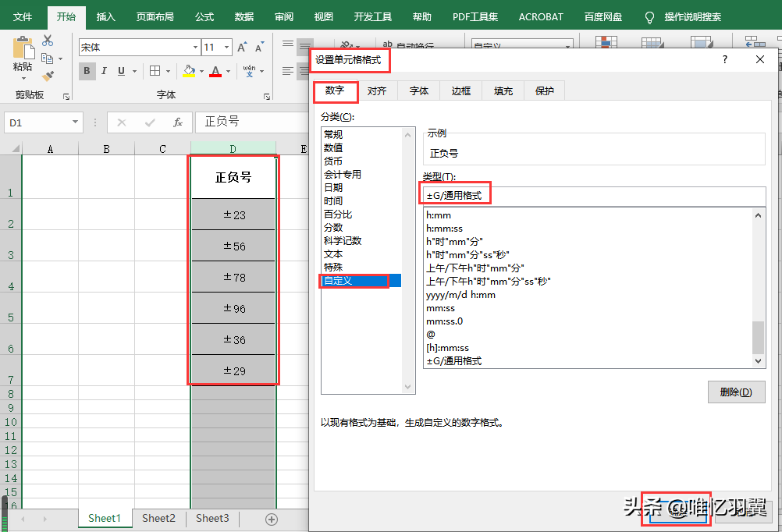
Task: Switch to the 插入 ribbon tab
Action: 105,17
